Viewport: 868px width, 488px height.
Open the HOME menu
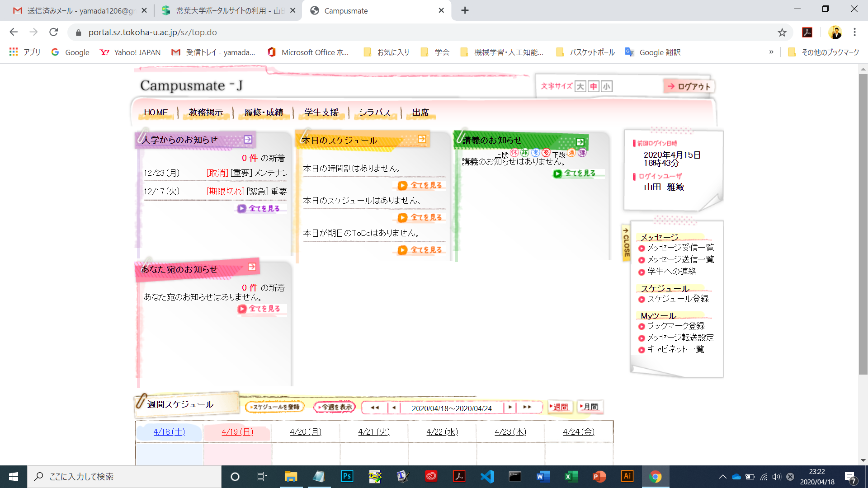[156, 113]
